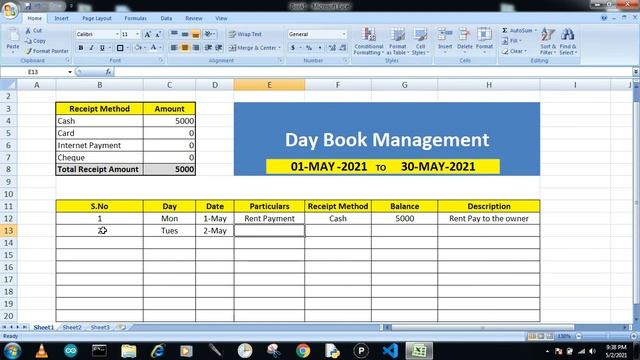Open Cell Styles gallery
Image resolution: width=640 pixels, height=360 pixels.
(420, 41)
